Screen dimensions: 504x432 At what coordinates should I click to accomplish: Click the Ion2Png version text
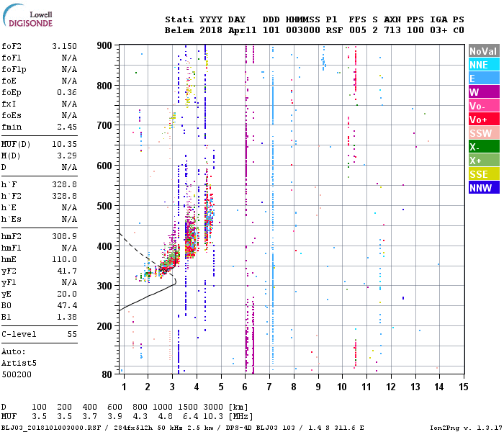coord(467,428)
